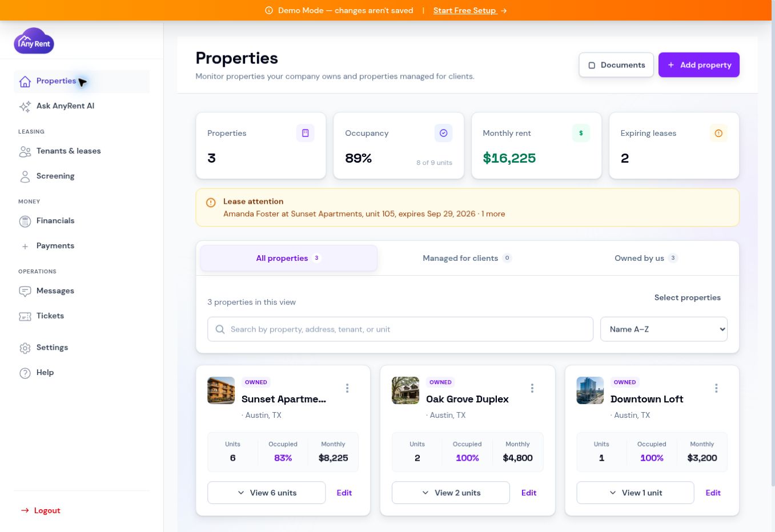Click the Tenants & leases people icon
Viewport: 775px width, 532px height.
(x=25, y=151)
